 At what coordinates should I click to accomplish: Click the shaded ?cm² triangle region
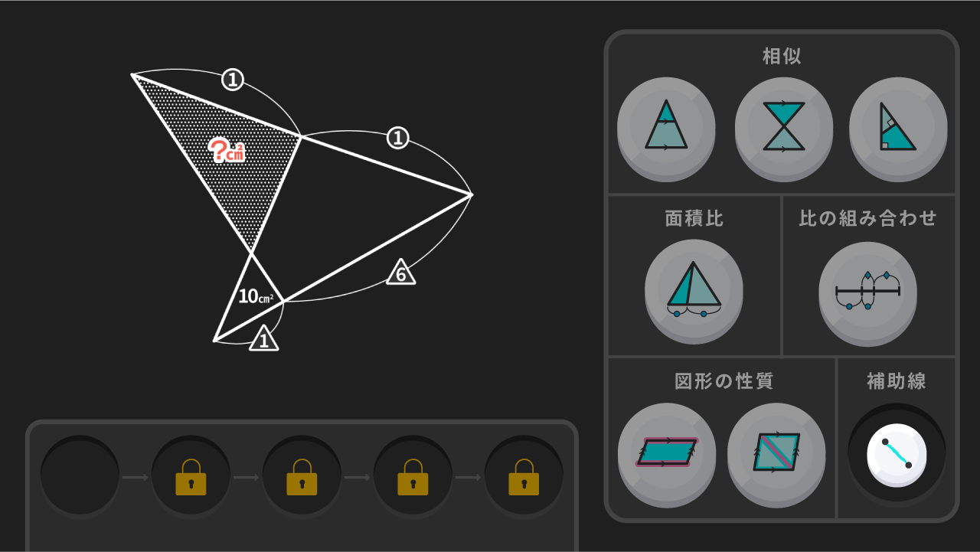[x=230, y=153]
